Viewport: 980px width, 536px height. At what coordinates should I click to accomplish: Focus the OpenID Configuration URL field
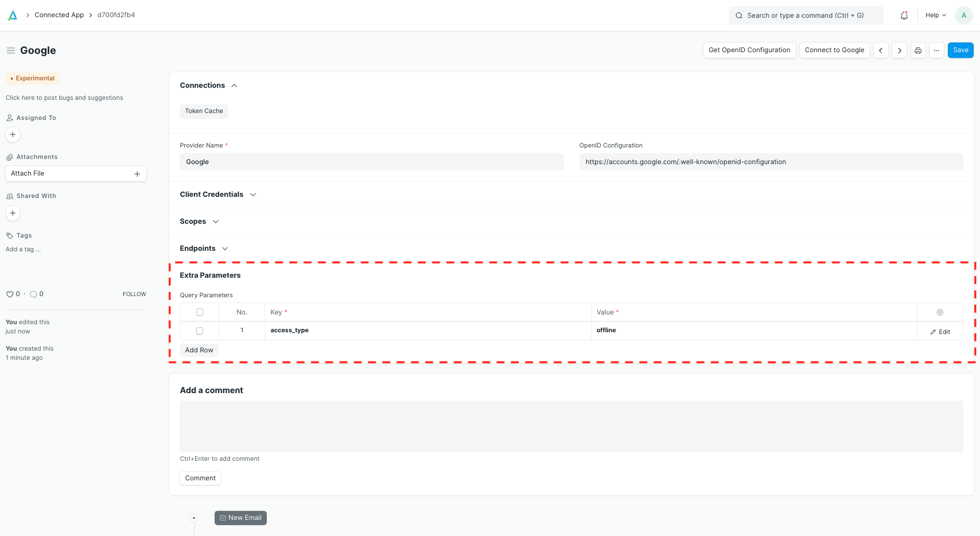[x=771, y=162]
